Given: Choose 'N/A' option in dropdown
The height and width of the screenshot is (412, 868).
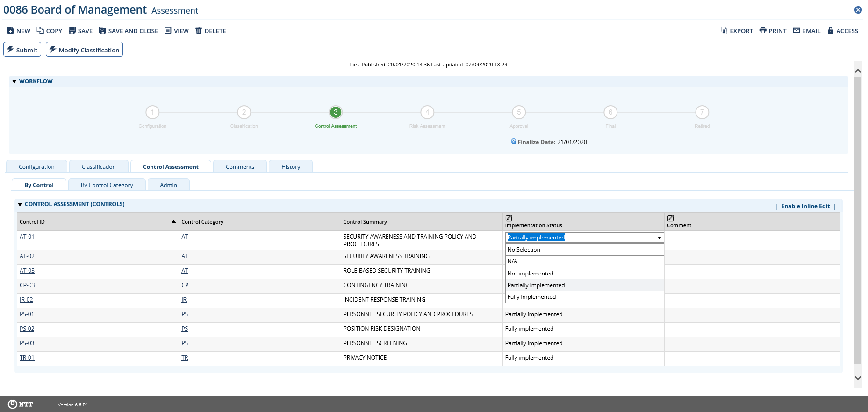Looking at the screenshot, I should coord(585,261).
